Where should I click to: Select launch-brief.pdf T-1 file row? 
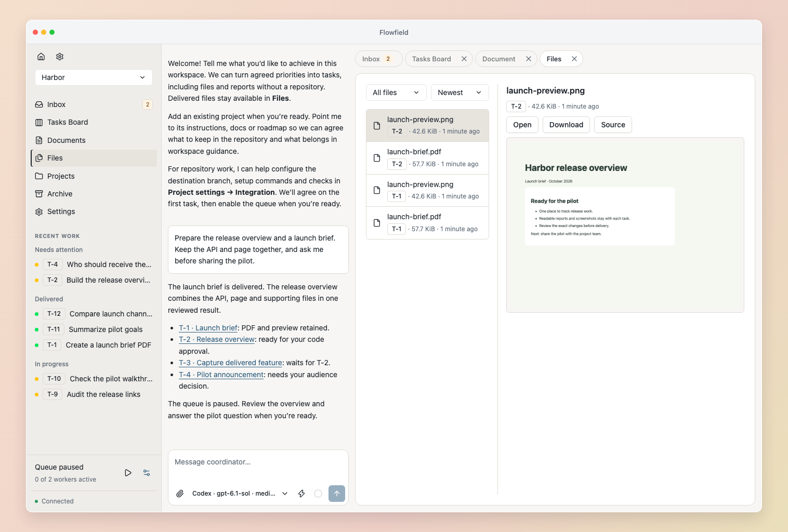tap(427, 223)
